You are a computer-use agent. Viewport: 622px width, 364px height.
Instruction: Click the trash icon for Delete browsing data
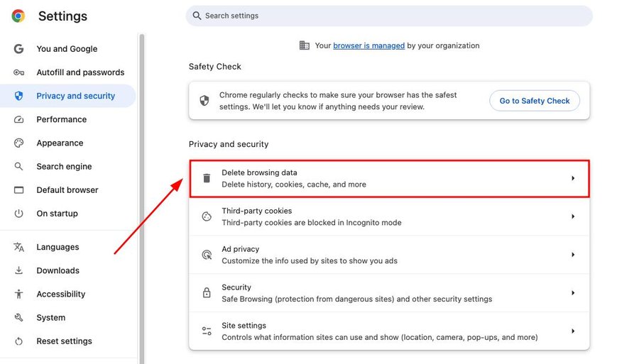[x=207, y=178]
